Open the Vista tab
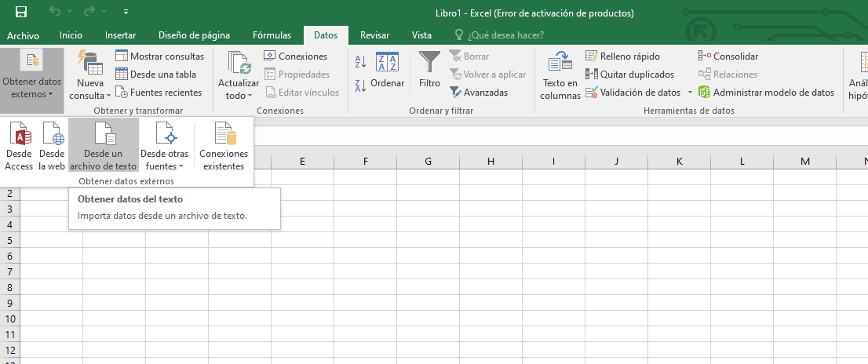 tap(421, 35)
